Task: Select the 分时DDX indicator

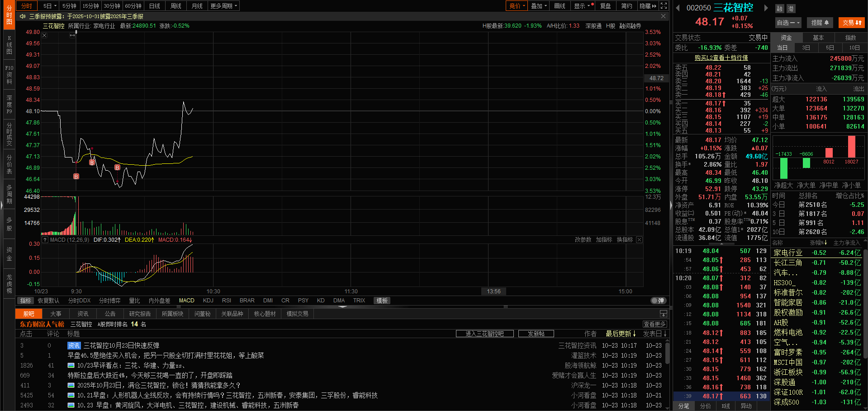Action: click(x=80, y=301)
